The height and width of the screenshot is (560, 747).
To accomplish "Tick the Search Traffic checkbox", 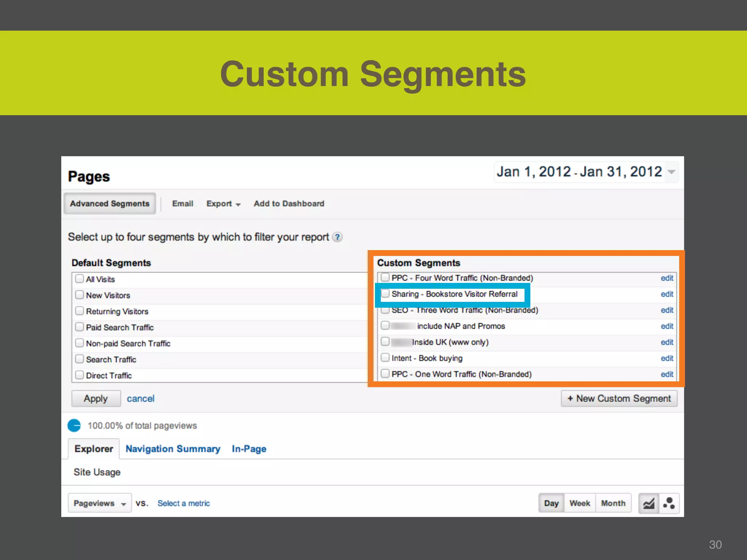I will click(x=80, y=359).
